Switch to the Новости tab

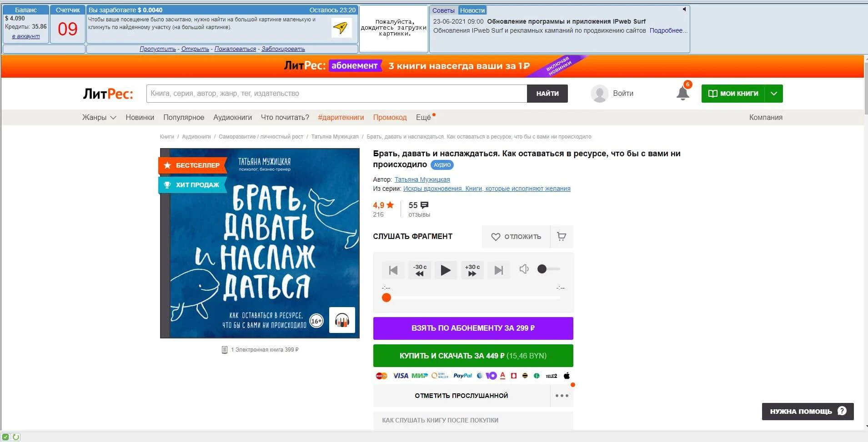pyautogui.click(x=472, y=10)
